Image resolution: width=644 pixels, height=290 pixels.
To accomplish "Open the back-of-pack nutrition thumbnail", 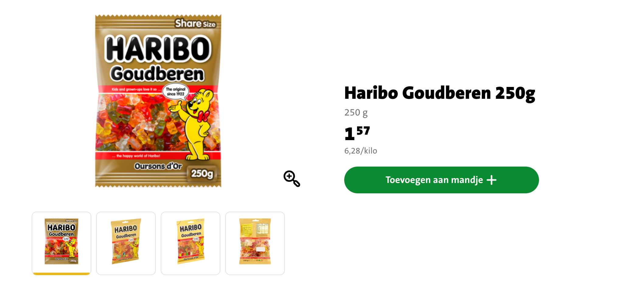I will (x=255, y=243).
